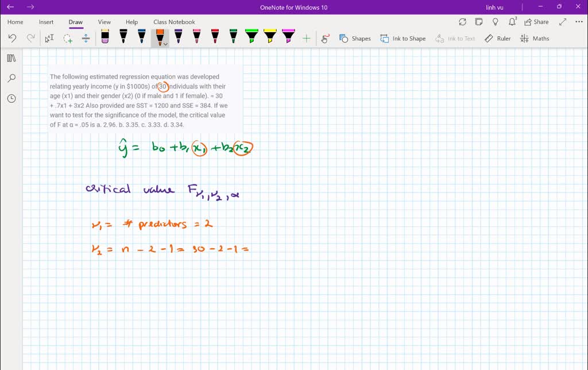Show recent notes via the clock icon
The width and height of the screenshot is (588, 370).
11,98
